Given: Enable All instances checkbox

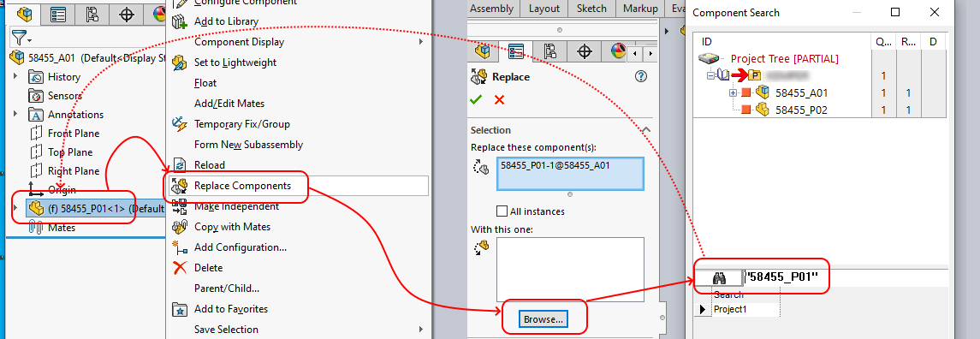Looking at the screenshot, I should [x=502, y=211].
